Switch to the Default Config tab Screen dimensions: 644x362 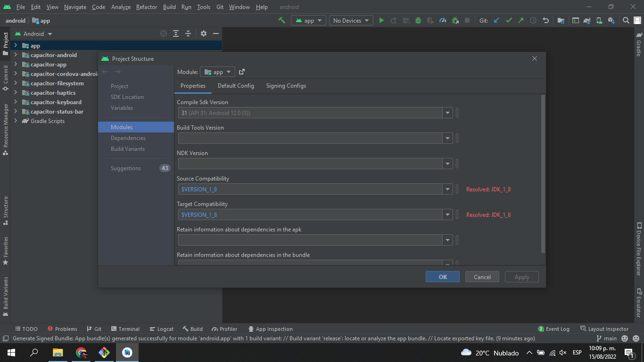tap(236, 86)
